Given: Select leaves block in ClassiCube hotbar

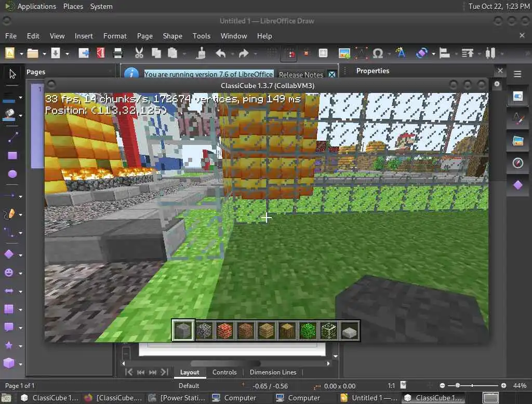Looking at the screenshot, I should [x=308, y=330].
